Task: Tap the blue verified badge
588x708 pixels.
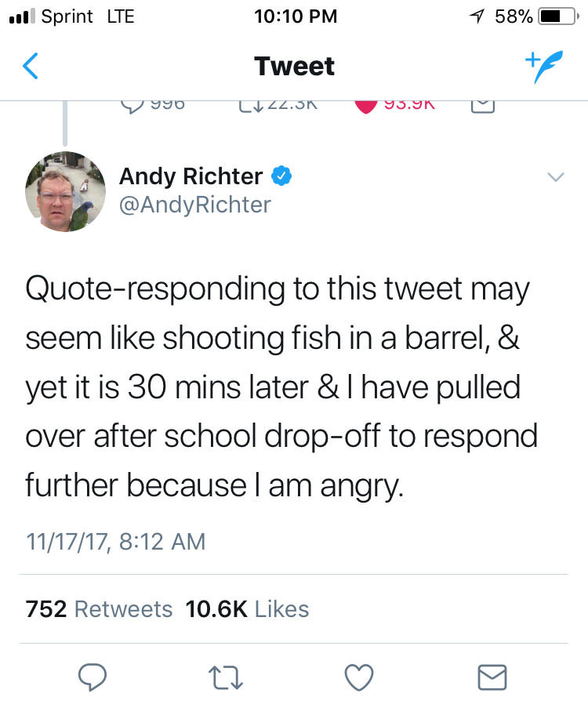Action: (281, 176)
